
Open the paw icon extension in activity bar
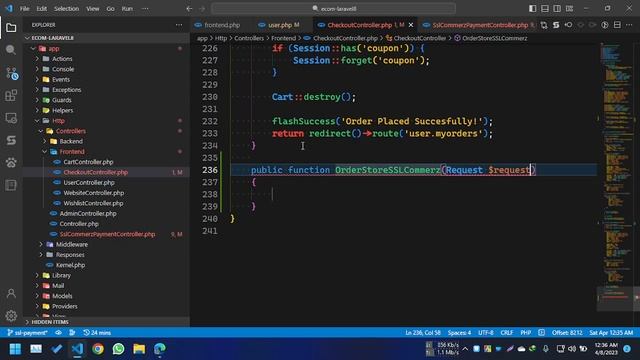coord(11,162)
